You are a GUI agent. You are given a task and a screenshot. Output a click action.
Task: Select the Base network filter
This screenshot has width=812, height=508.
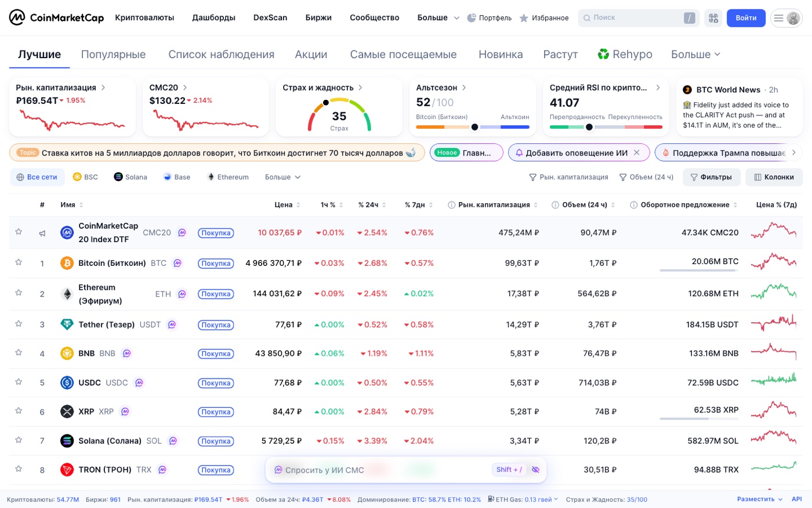[177, 177]
